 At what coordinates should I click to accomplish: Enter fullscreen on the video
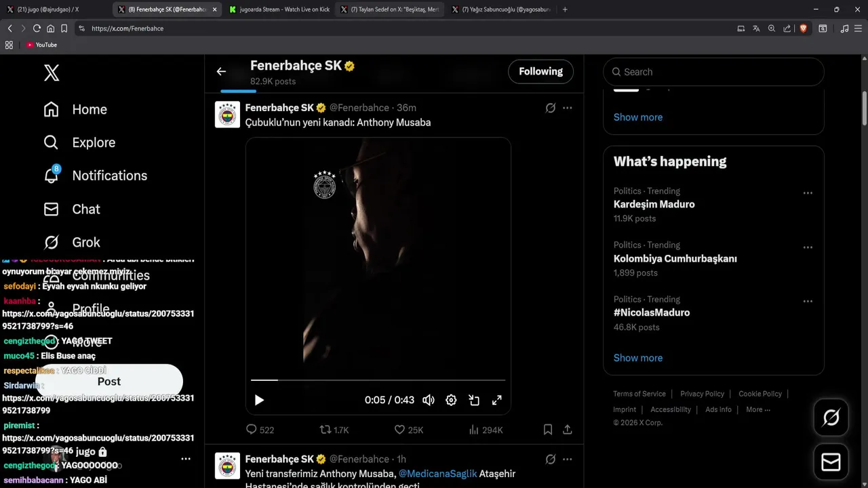point(497,400)
